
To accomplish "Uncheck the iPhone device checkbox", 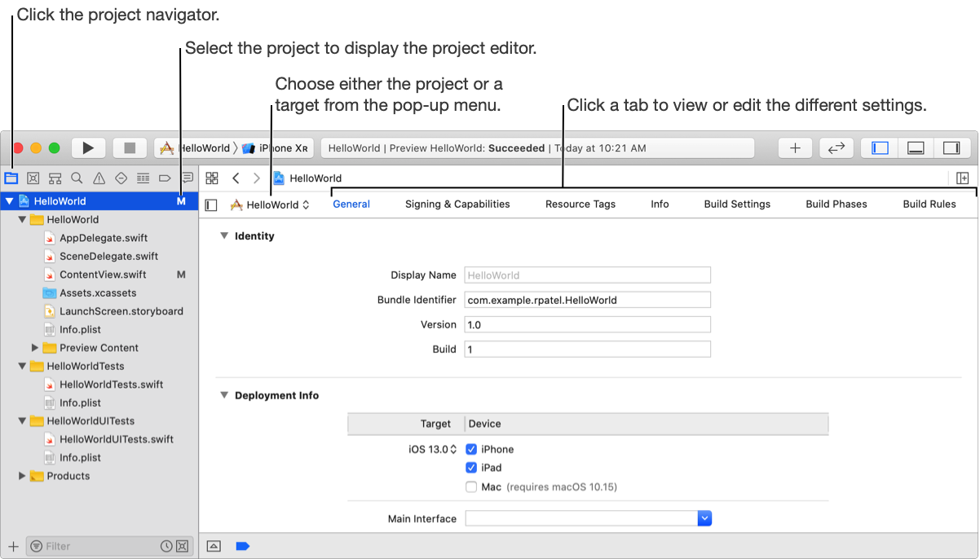I will point(471,449).
